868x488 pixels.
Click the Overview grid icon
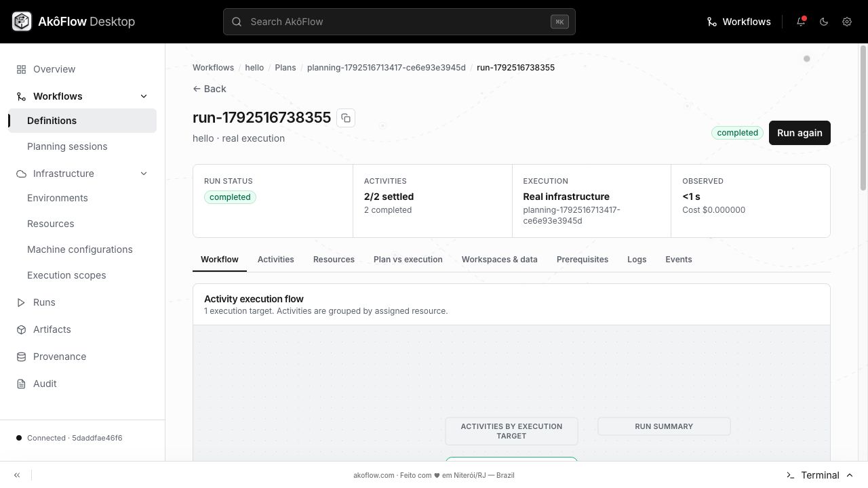coord(21,69)
